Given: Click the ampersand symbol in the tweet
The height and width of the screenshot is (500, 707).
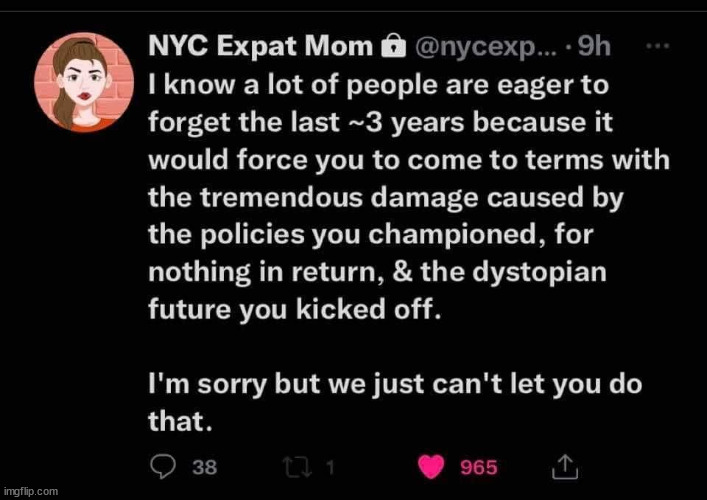Looking at the screenshot, I should pos(402,271).
